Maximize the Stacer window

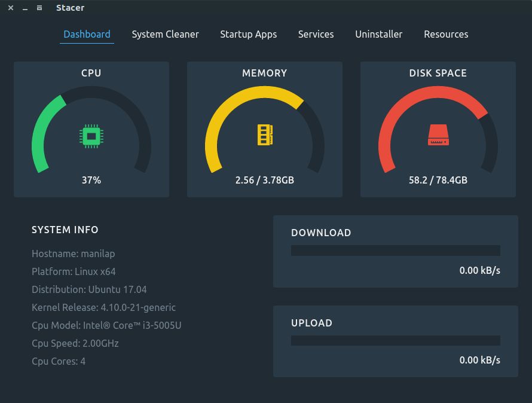pyautogui.click(x=39, y=8)
